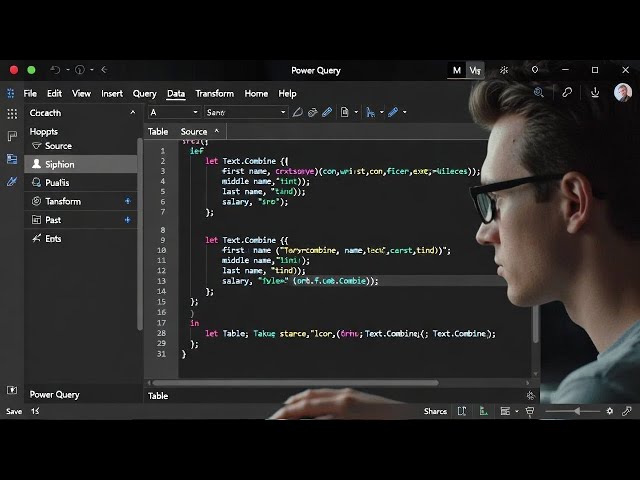
Task: Open the View menu
Action: click(81, 93)
